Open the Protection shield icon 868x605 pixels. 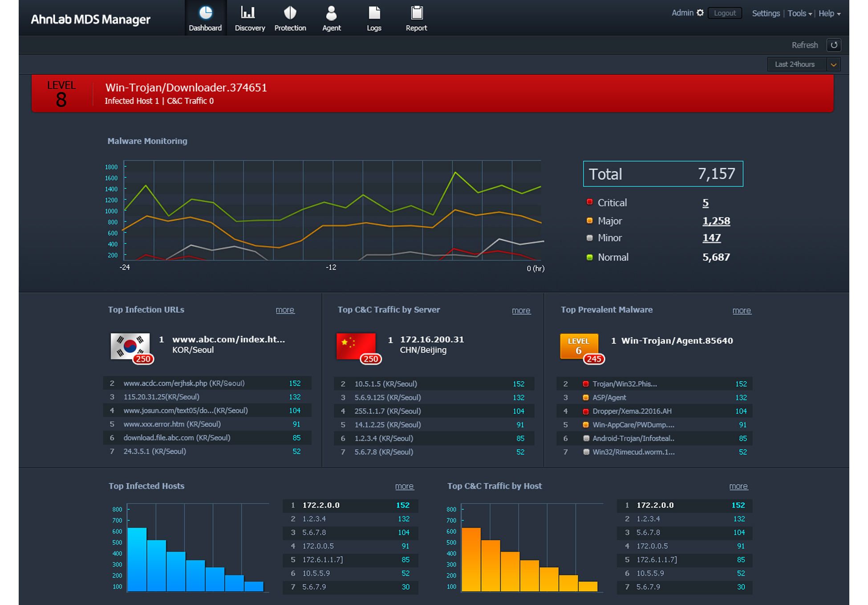click(x=290, y=13)
